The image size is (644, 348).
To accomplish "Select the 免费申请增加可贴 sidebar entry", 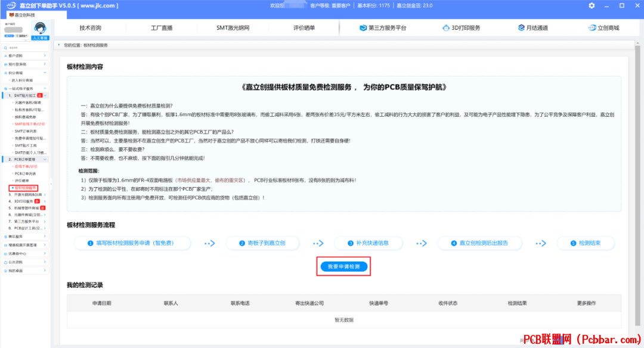I will point(30,138).
